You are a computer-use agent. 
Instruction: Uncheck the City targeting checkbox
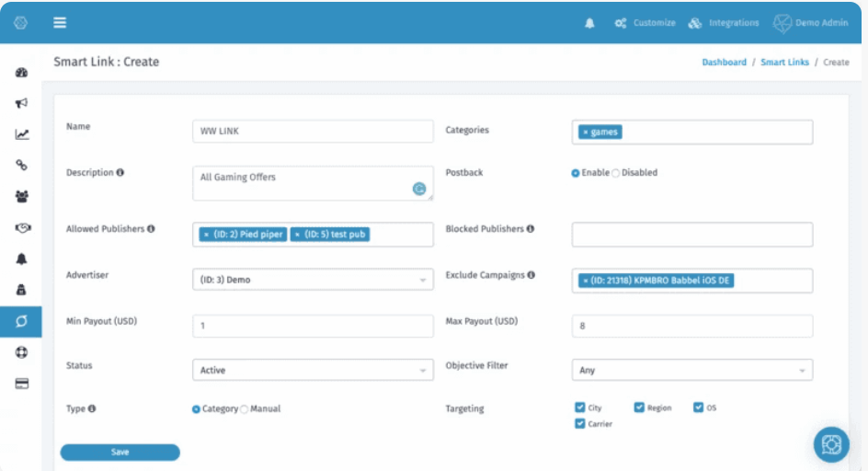tap(580, 408)
